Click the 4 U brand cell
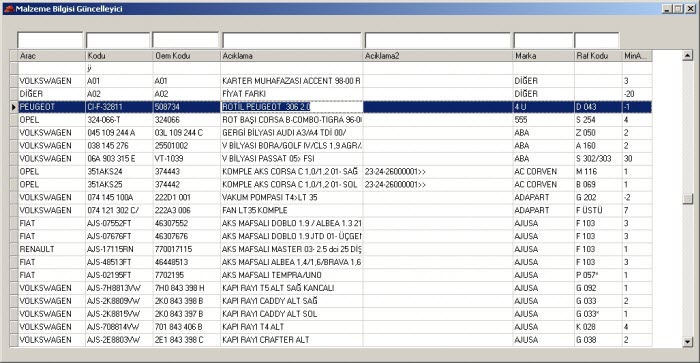Viewport: 700px width, 363px height. (x=543, y=107)
